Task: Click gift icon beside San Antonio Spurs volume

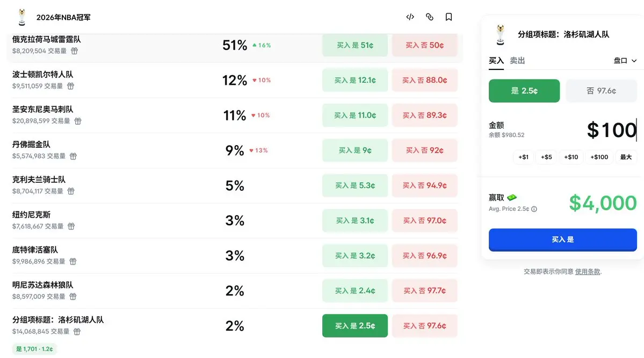Action: tap(78, 121)
